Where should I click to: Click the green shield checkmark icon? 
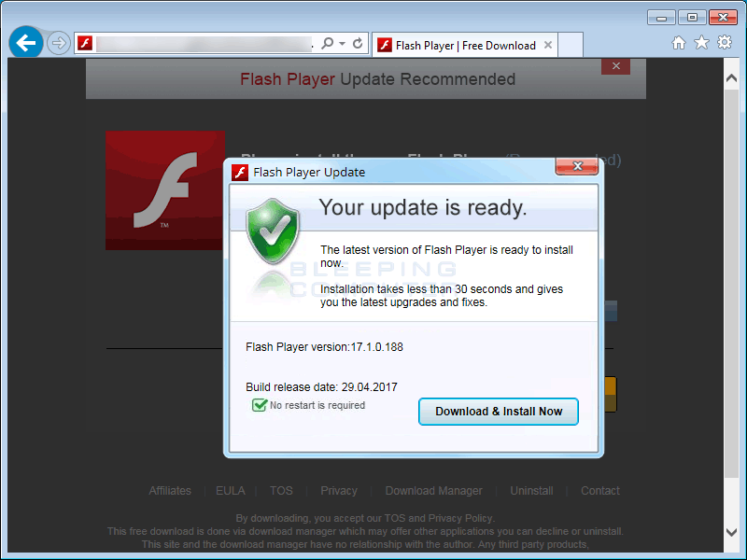273,231
